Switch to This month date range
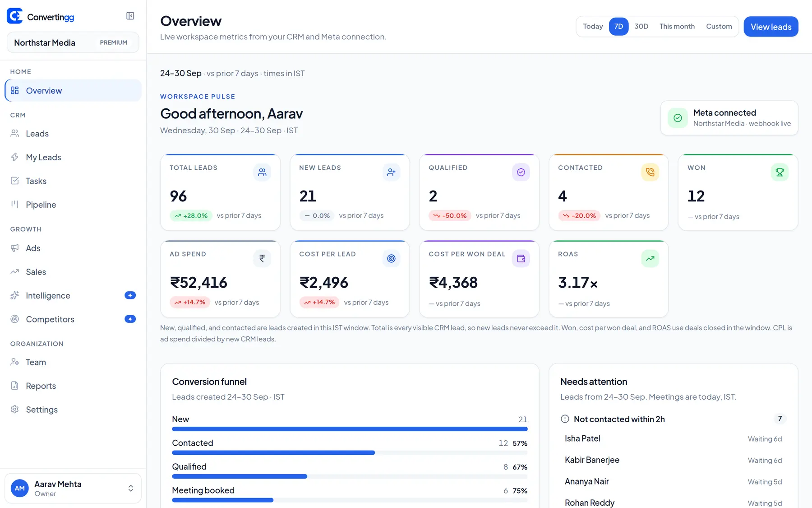Image resolution: width=812 pixels, height=508 pixels. pos(677,27)
